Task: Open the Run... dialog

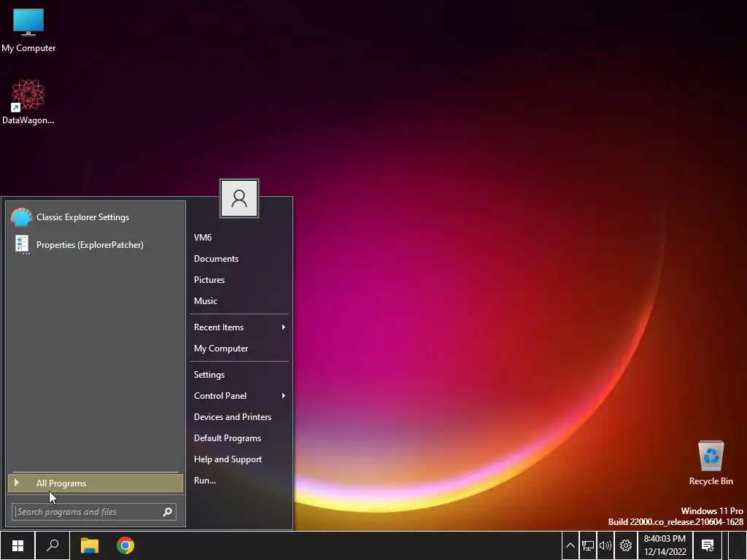Action: (239, 481)
